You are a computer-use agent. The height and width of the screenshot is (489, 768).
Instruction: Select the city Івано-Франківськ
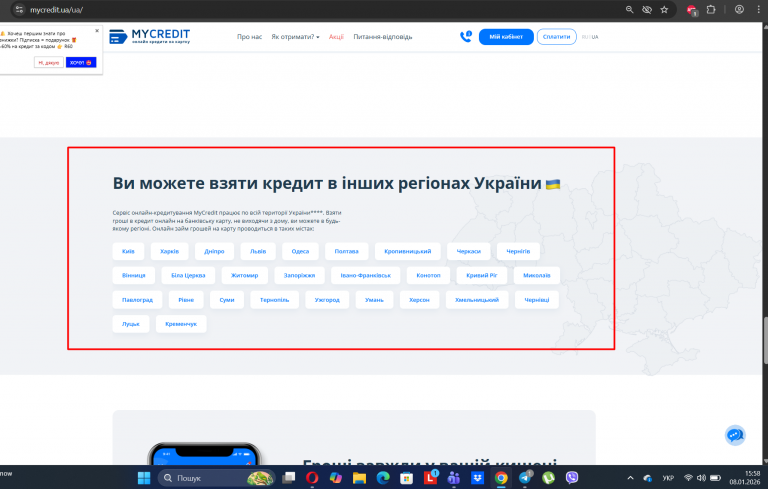[x=365, y=275]
